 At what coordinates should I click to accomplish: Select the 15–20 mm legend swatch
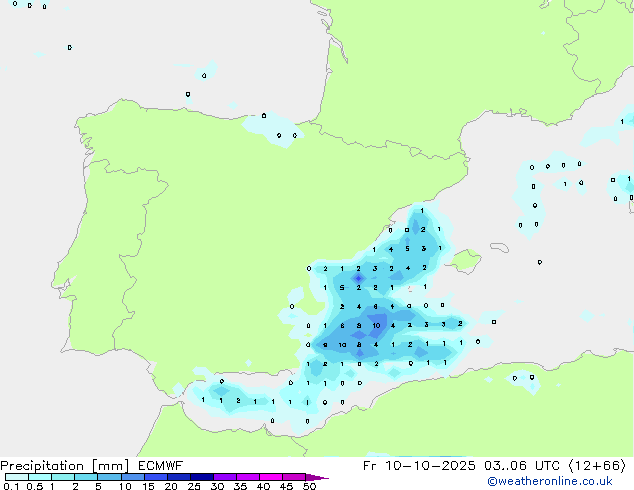pyautogui.click(x=155, y=477)
